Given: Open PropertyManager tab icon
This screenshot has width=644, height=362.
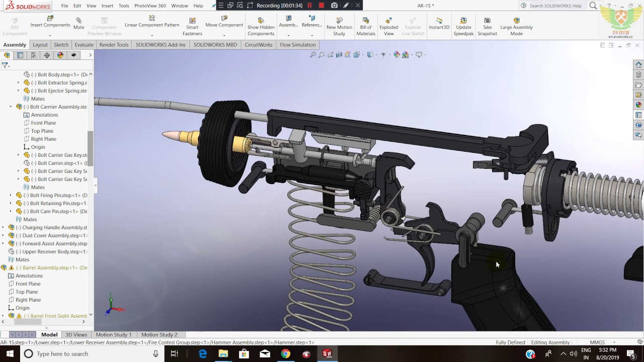Looking at the screenshot, I should pos(20,55).
